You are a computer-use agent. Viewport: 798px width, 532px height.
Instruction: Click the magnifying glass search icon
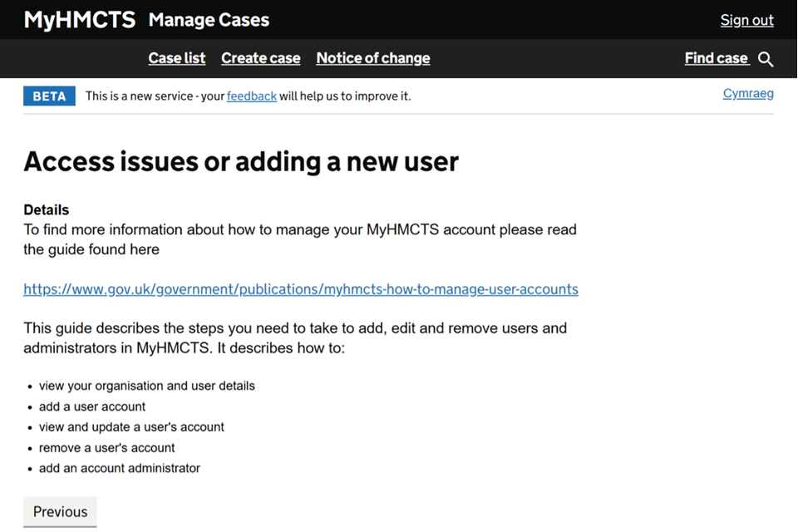[766, 59]
